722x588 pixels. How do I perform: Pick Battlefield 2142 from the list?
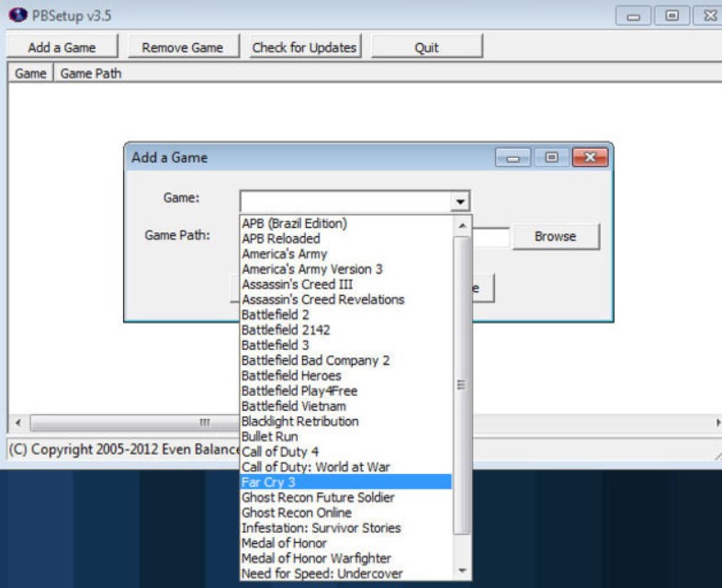(345, 330)
